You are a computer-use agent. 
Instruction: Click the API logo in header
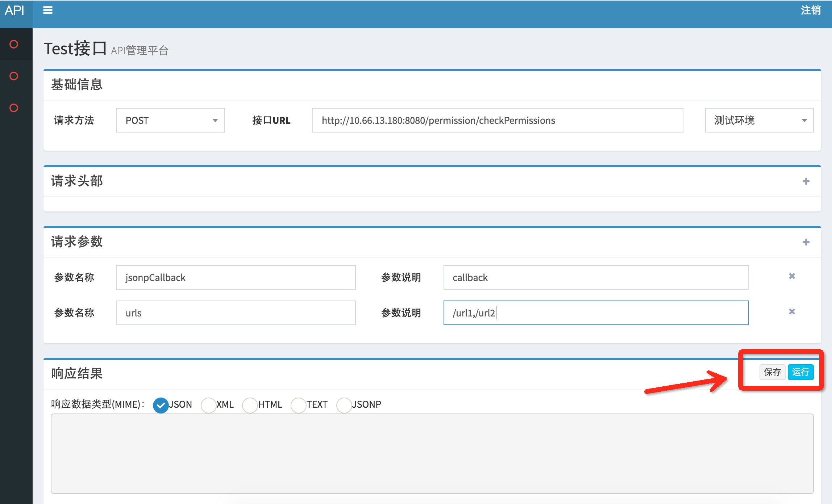(x=14, y=10)
